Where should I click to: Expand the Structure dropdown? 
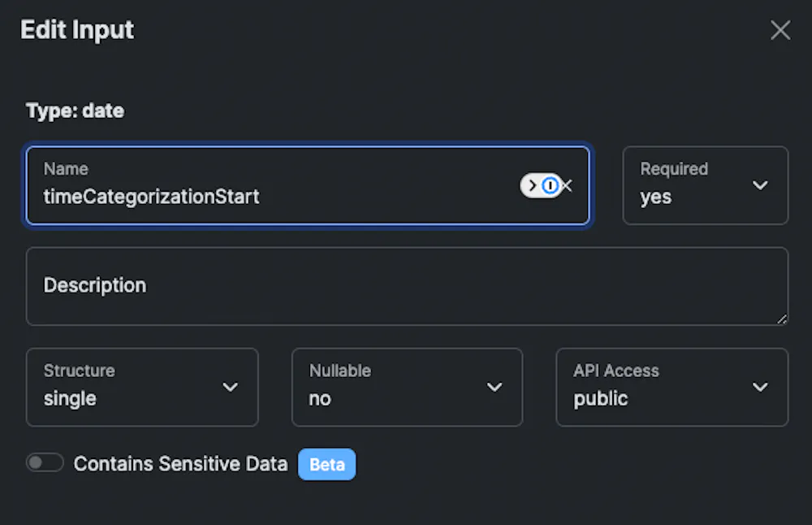click(142, 387)
